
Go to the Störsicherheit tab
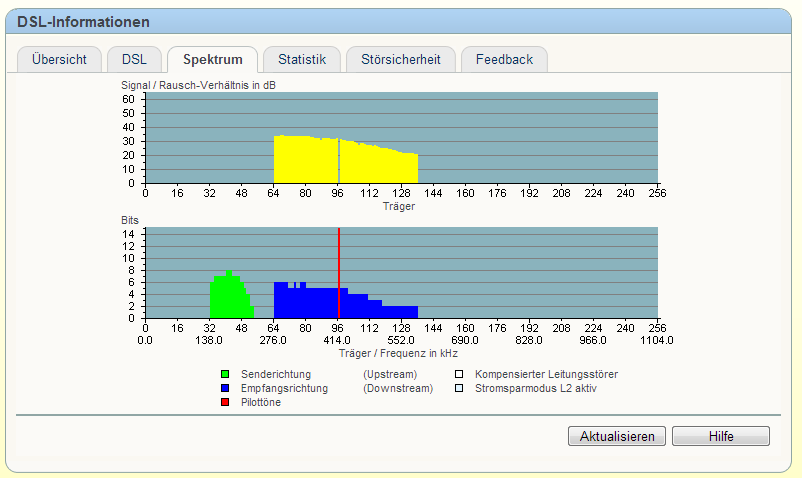(400, 59)
